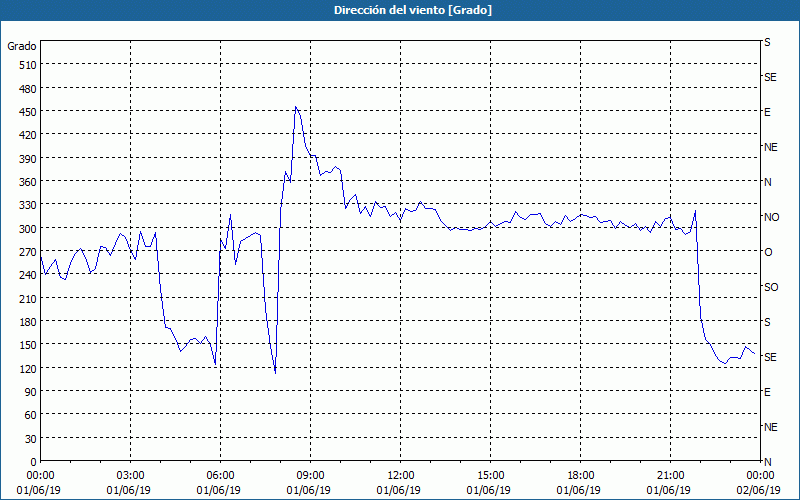Select the 240 degree axis label
Viewport: 800px width, 500px height.
[28, 275]
